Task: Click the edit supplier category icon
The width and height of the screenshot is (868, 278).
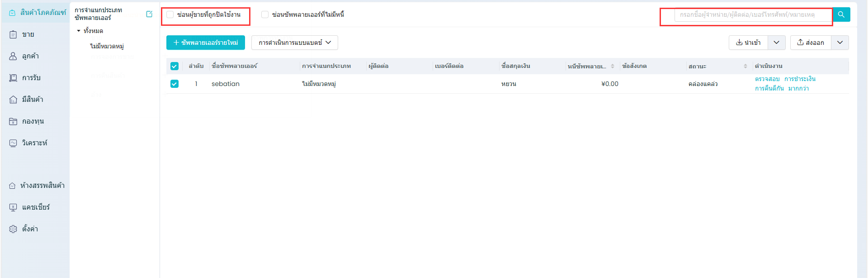Action: (x=149, y=14)
